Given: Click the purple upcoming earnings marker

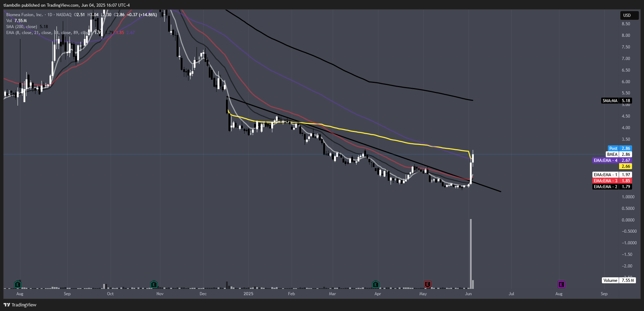Looking at the screenshot, I should pos(561,284).
